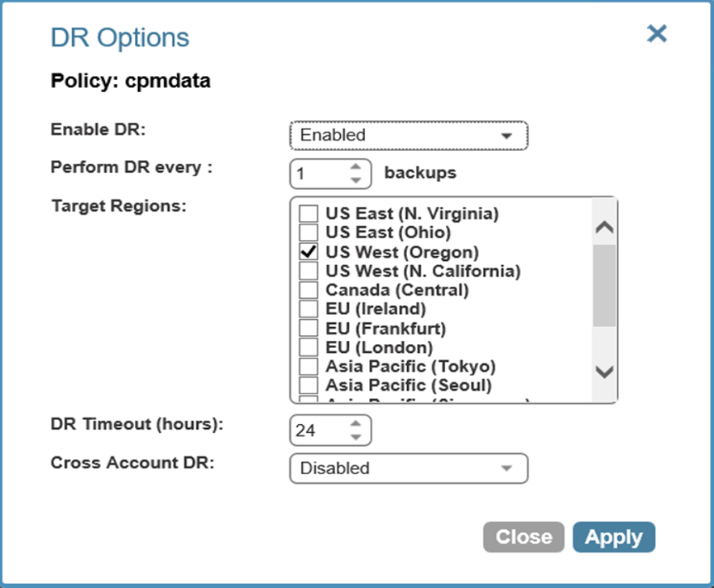The height and width of the screenshot is (588, 714).
Task: Check the US East (Ohio) region
Action: point(309,233)
